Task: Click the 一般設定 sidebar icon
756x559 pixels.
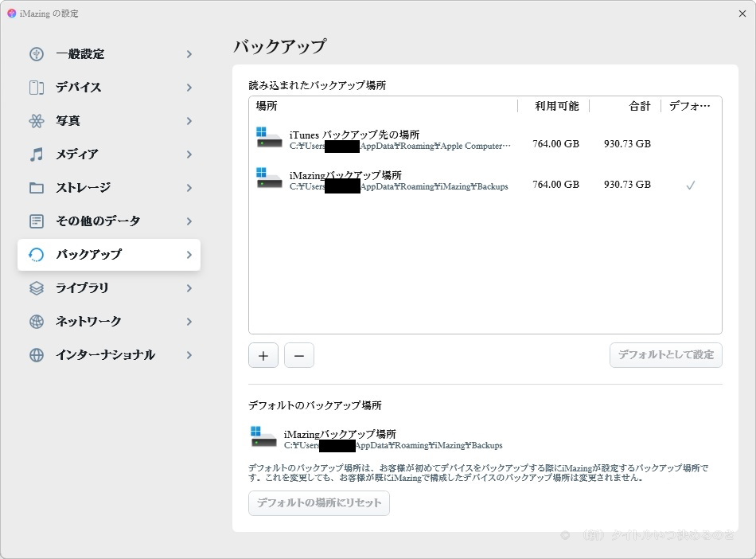Action: [x=37, y=54]
